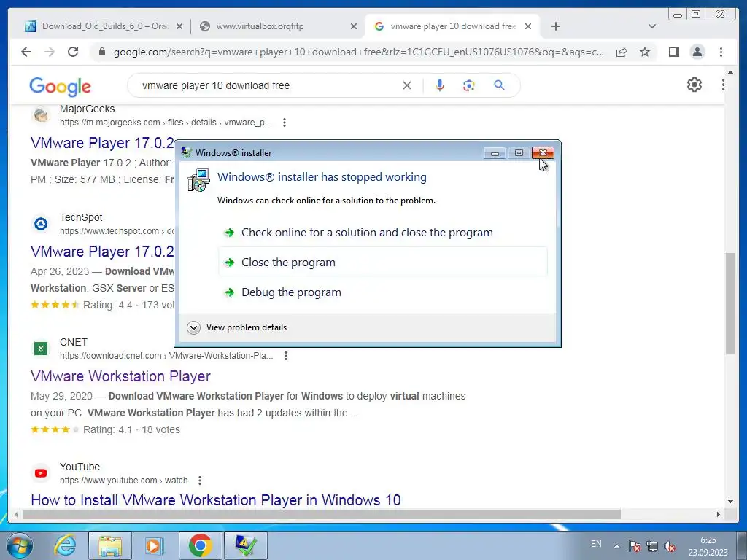Launch Internet Explorer from taskbar
Image resolution: width=747 pixels, height=560 pixels.
[65, 545]
